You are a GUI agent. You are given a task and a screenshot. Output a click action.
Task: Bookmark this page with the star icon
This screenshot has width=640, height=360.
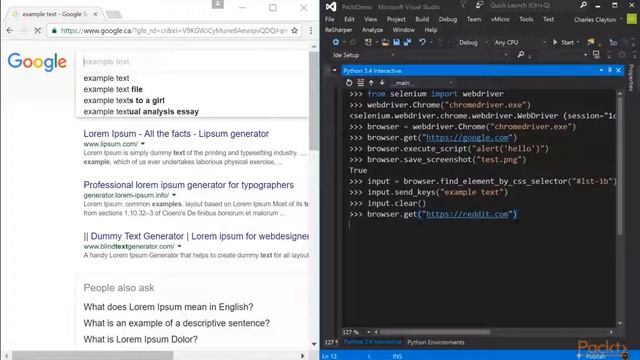coord(294,30)
